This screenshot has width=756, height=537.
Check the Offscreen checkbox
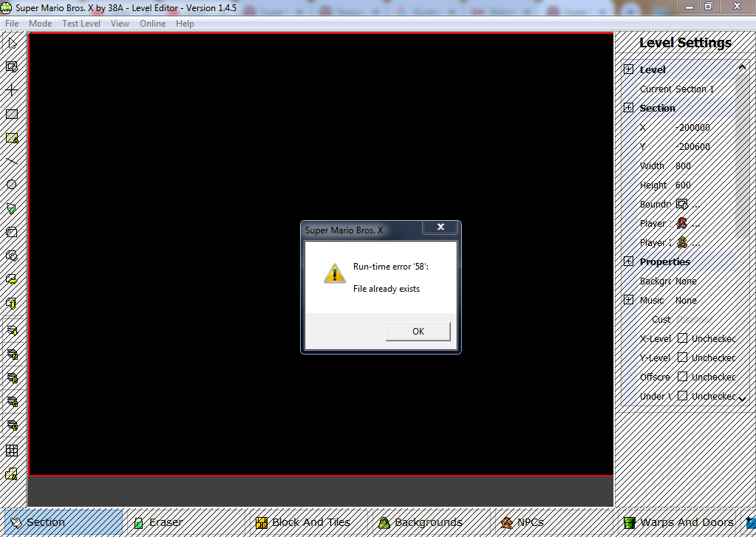682,377
